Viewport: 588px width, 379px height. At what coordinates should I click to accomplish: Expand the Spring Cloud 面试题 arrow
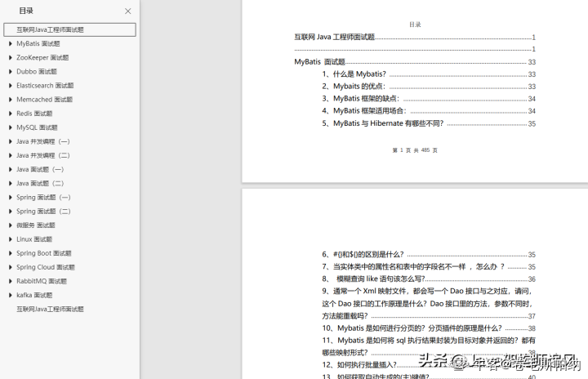tap(11, 267)
